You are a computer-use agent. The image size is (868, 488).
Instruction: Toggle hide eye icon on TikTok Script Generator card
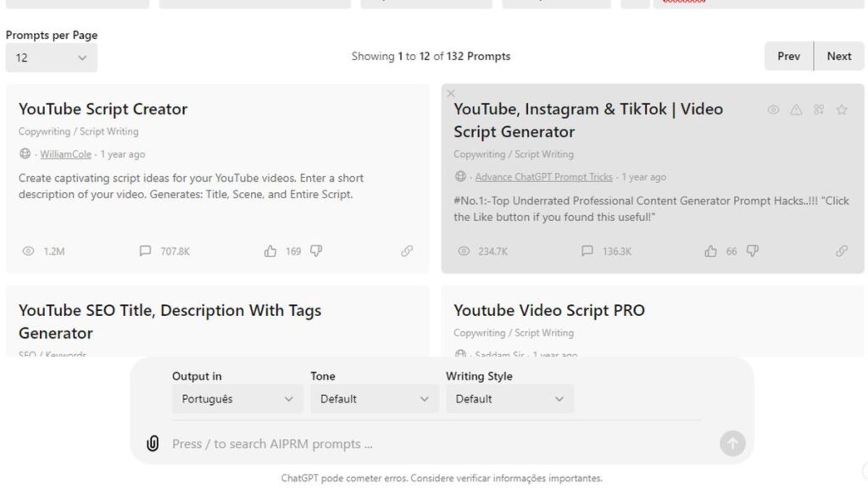click(773, 109)
